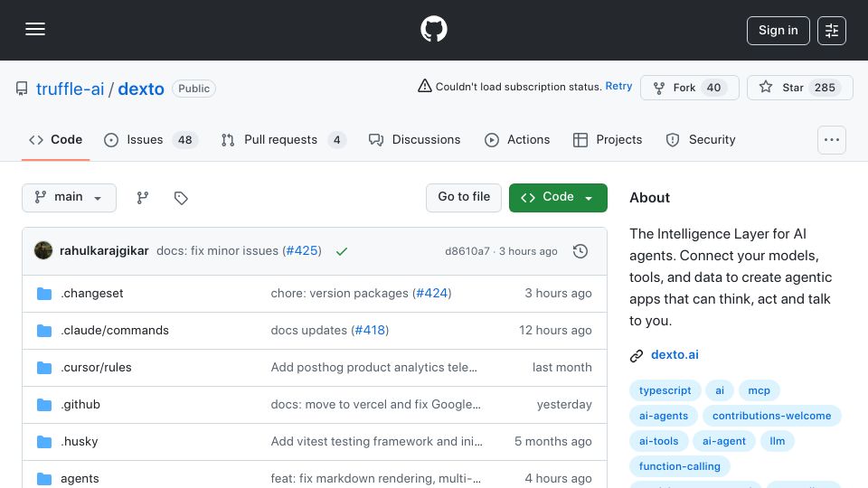
Task: Click the folder icon beside .claude/commands
Action: point(44,331)
